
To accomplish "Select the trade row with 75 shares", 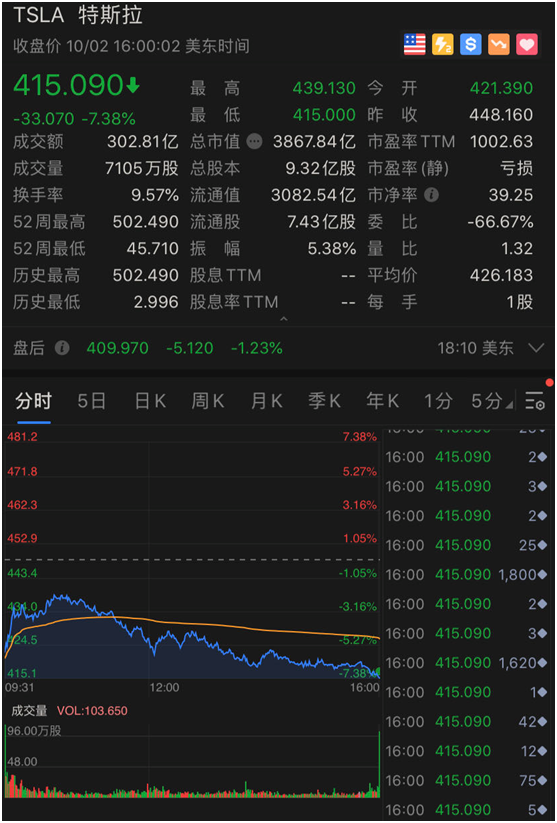I will tap(467, 780).
